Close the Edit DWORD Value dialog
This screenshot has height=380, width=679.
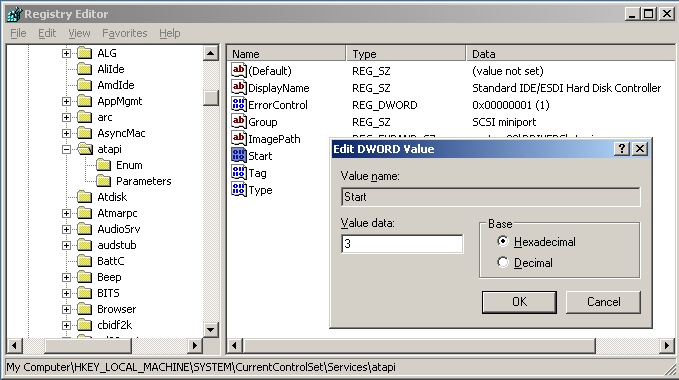click(x=640, y=149)
